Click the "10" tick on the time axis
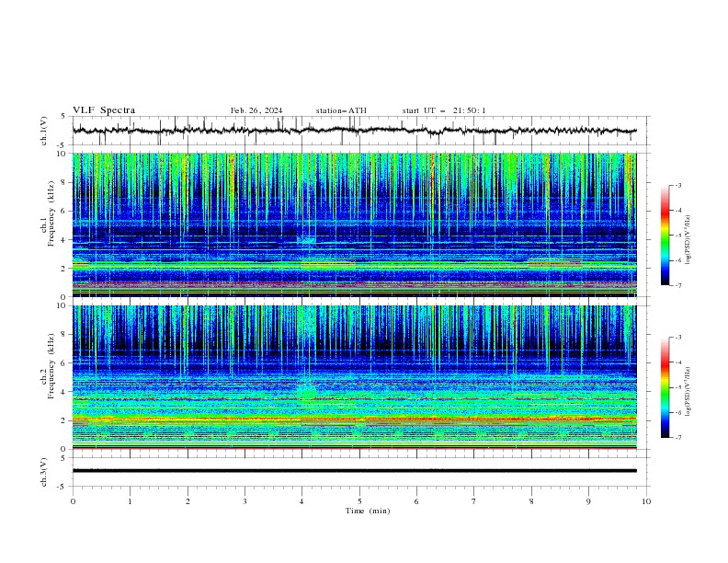The height and width of the screenshot is (563, 728). point(646,501)
